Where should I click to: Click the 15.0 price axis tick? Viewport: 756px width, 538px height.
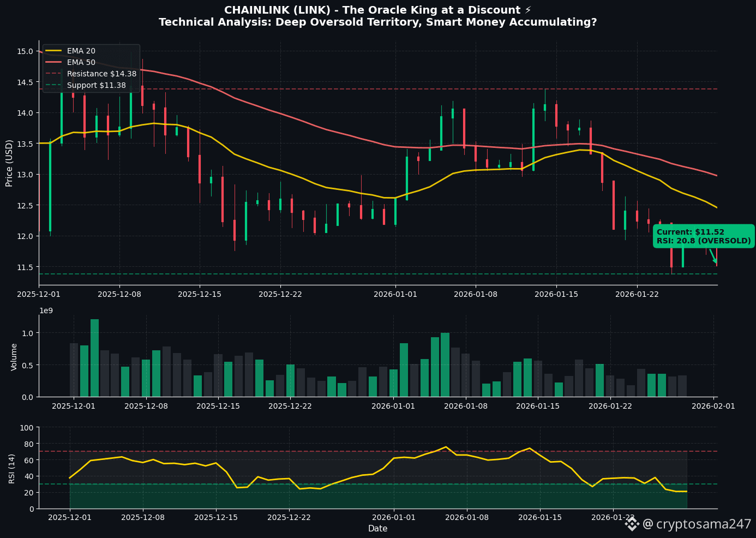click(x=26, y=51)
